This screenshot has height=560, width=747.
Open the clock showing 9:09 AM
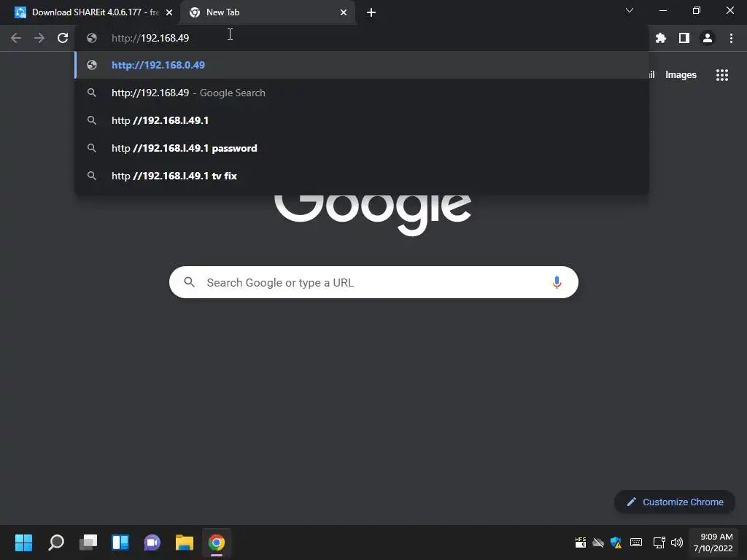[713, 542]
